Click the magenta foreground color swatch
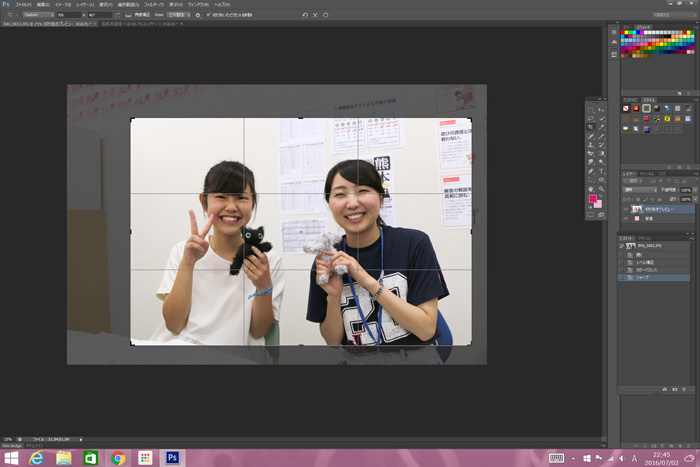This screenshot has height=467, width=700. pyautogui.click(x=593, y=200)
